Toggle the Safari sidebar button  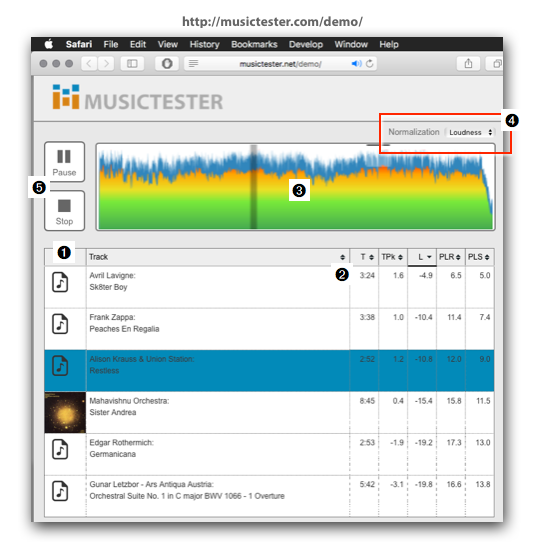(x=132, y=64)
